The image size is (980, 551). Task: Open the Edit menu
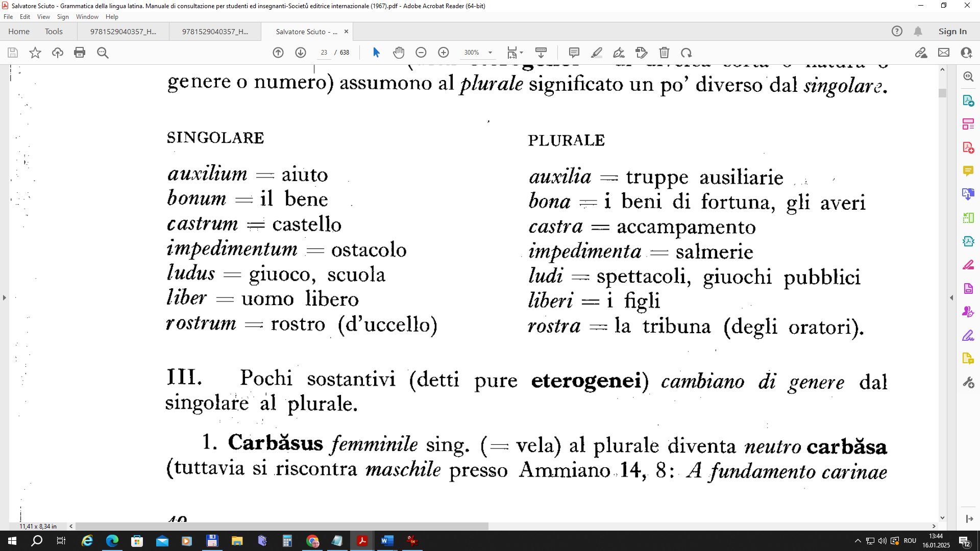pos(25,17)
